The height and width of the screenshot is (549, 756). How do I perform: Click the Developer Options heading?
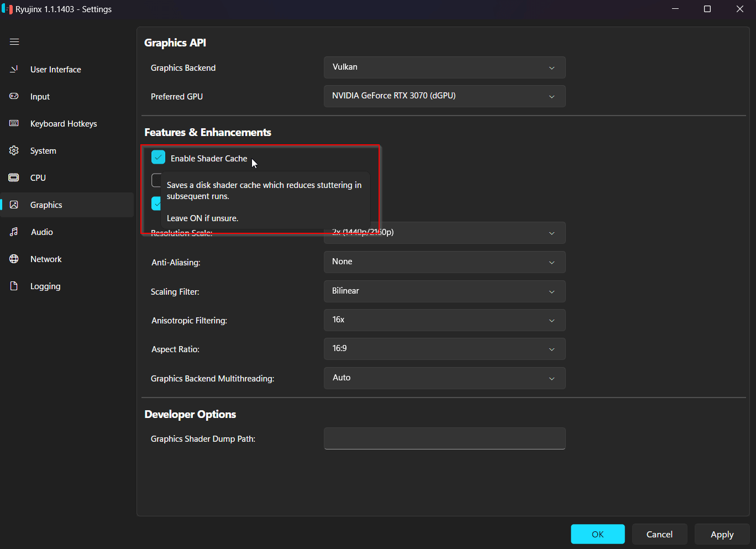point(190,414)
